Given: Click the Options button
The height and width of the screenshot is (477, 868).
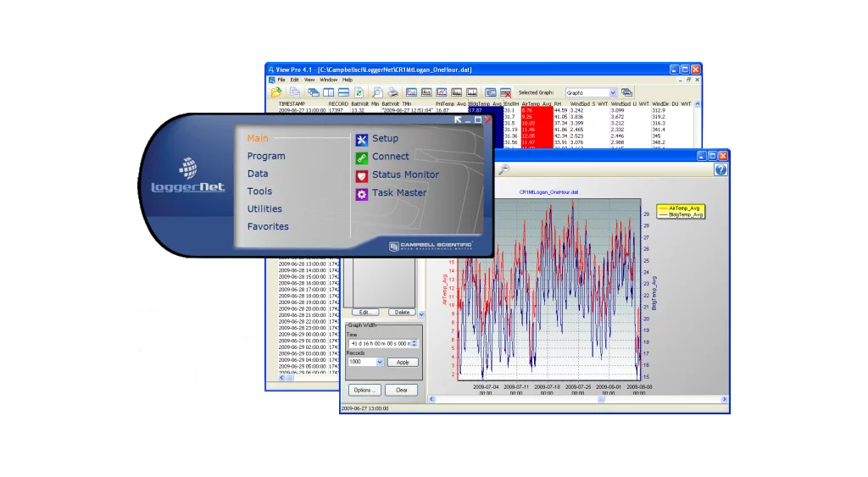Looking at the screenshot, I should point(364,390).
